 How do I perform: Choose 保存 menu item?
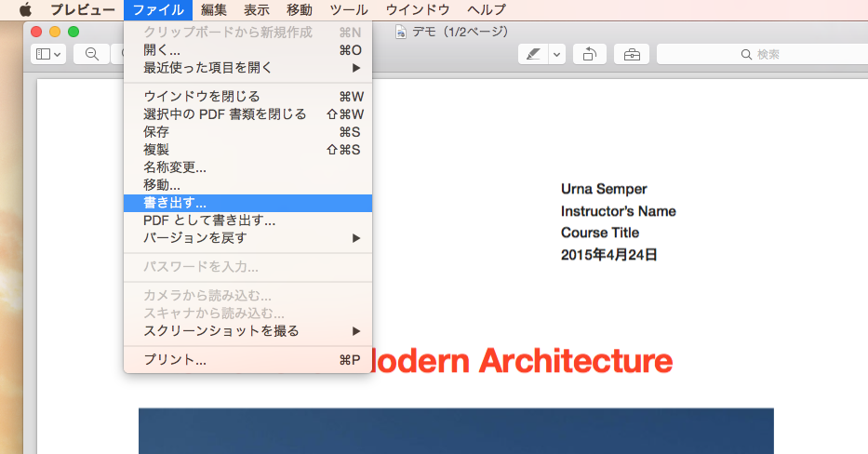[248, 132]
